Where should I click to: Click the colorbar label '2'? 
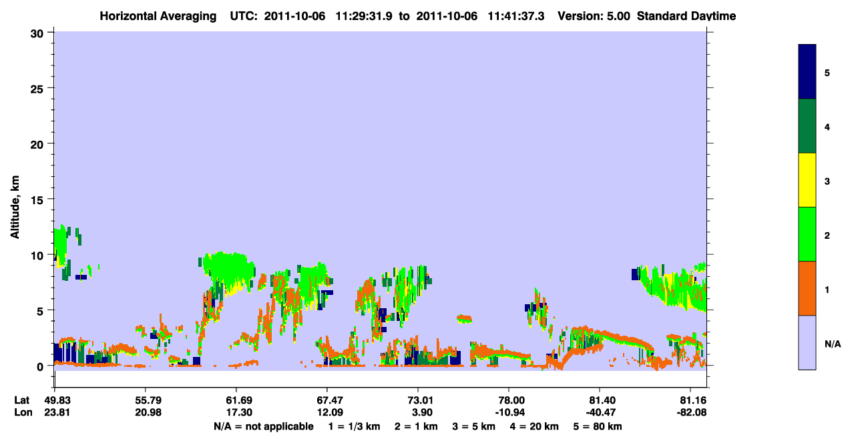pyautogui.click(x=827, y=235)
